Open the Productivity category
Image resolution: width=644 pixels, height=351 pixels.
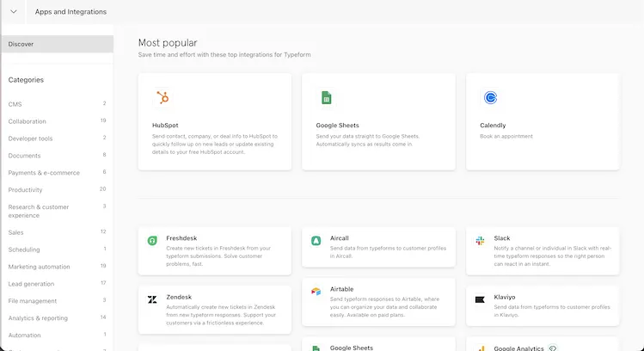point(57,190)
